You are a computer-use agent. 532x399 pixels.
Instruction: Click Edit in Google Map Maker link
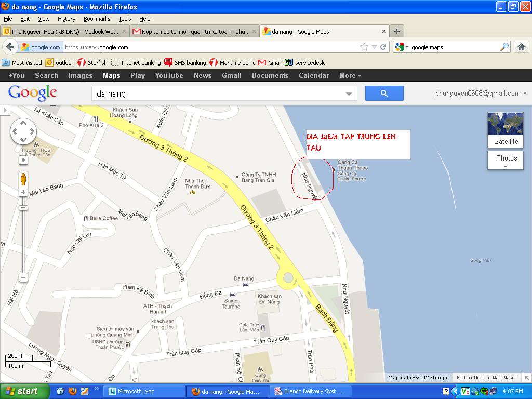(486, 377)
